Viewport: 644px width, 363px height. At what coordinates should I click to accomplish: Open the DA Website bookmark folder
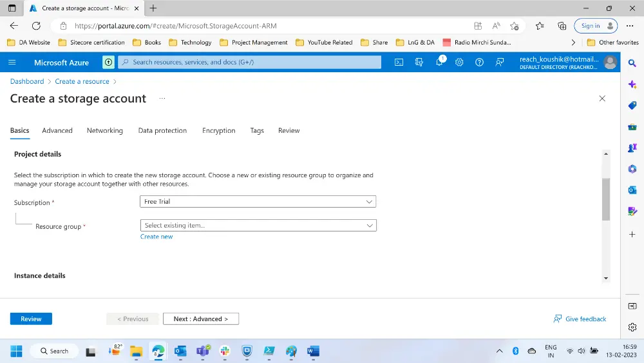[x=29, y=43]
